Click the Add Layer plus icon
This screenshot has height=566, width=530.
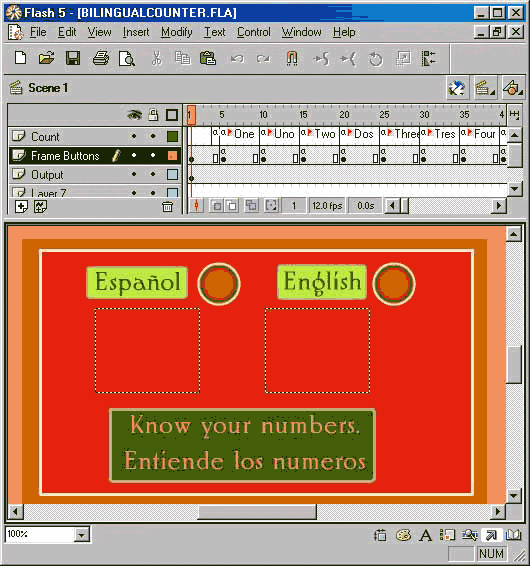(21, 207)
